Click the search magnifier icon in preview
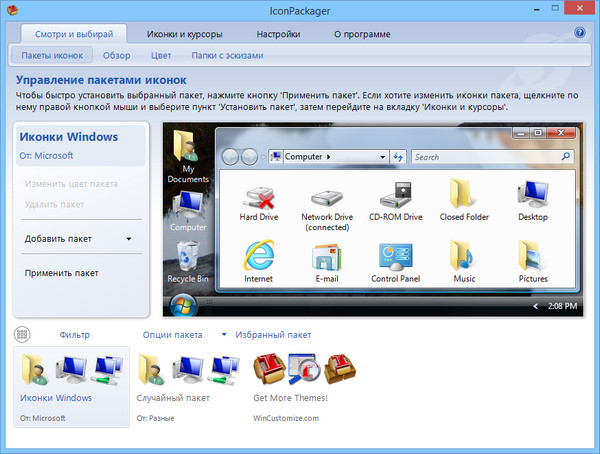The width and height of the screenshot is (600, 454). pos(566,156)
